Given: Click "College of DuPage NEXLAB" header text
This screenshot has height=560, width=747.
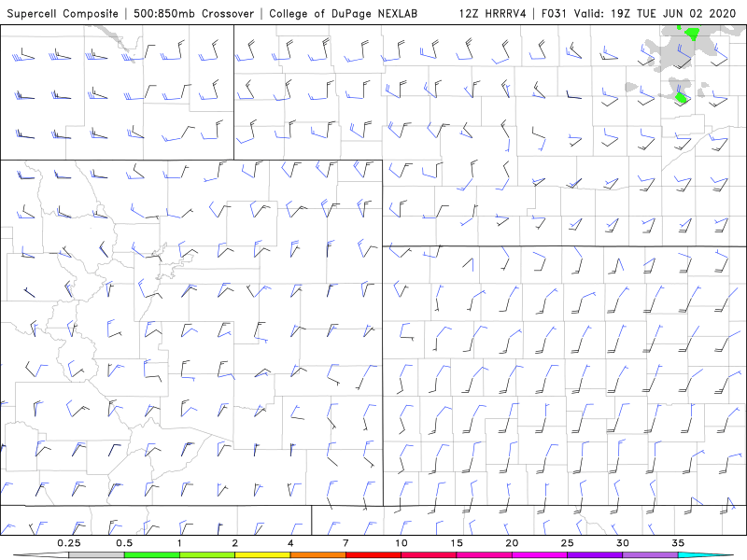Looking at the screenshot, I should coord(343,13).
